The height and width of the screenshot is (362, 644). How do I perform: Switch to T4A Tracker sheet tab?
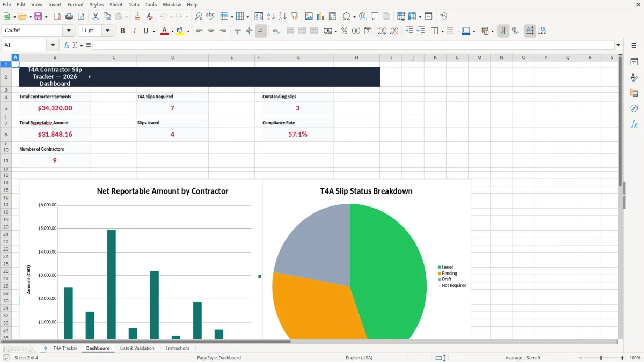tap(65, 348)
